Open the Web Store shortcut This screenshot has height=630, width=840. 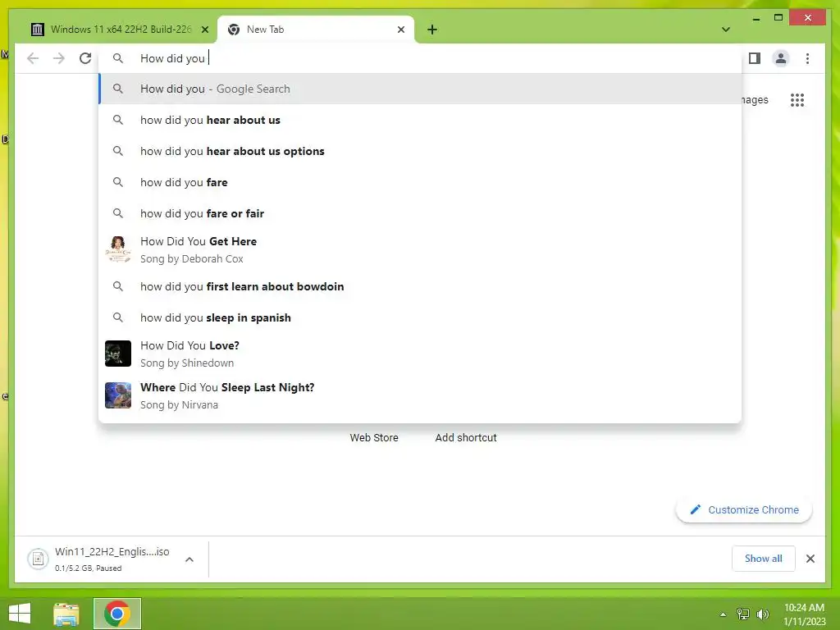374,438
